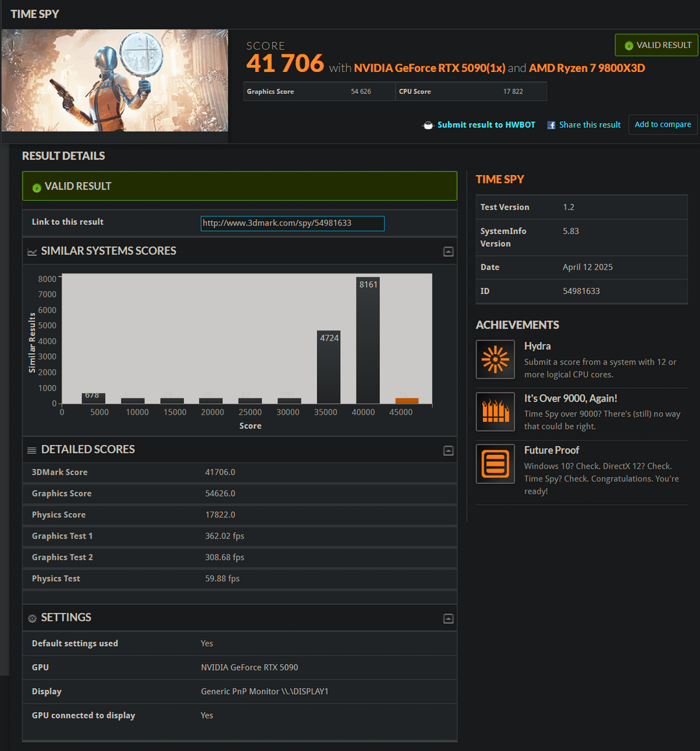Click the RESULT DETAILS heading
Viewport: 700px width, 751px height.
pos(64,156)
